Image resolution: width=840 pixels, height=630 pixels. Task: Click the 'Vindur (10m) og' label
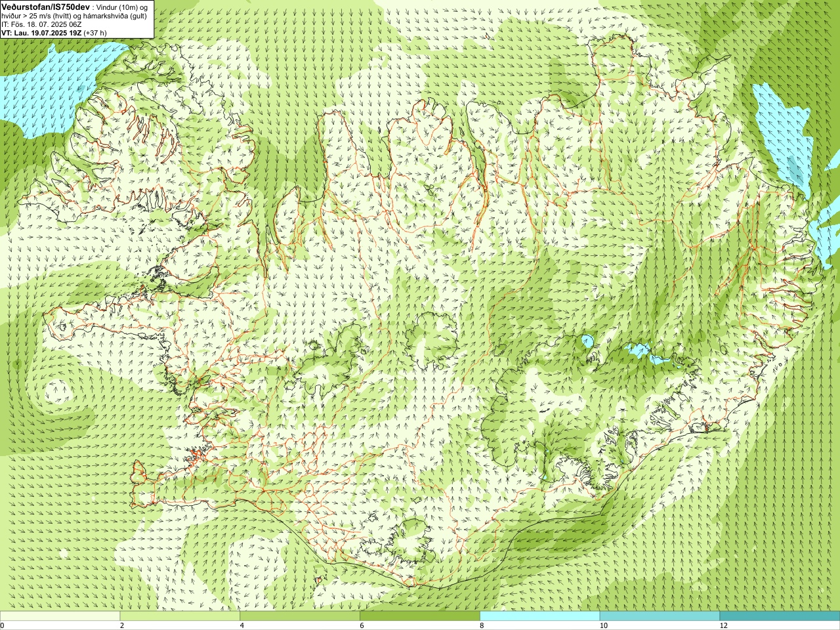coord(121,7)
